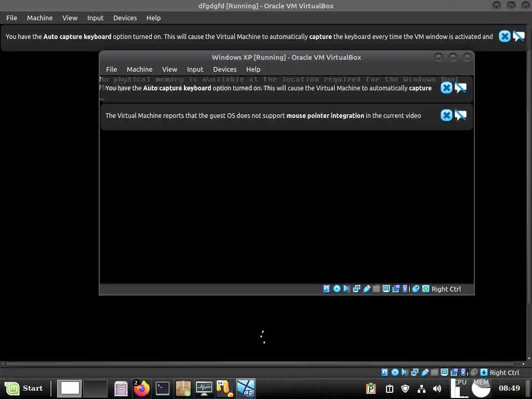The image size is (532, 399).
Task: Open Machine menu in dfgdgfd outer window
Action: [x=39, y=18]
